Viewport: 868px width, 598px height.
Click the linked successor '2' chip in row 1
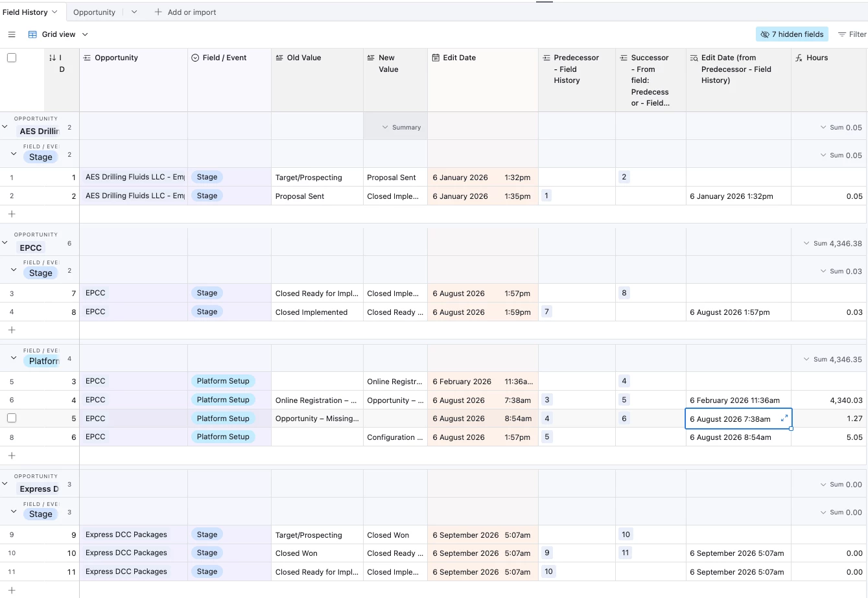[624, 177]
